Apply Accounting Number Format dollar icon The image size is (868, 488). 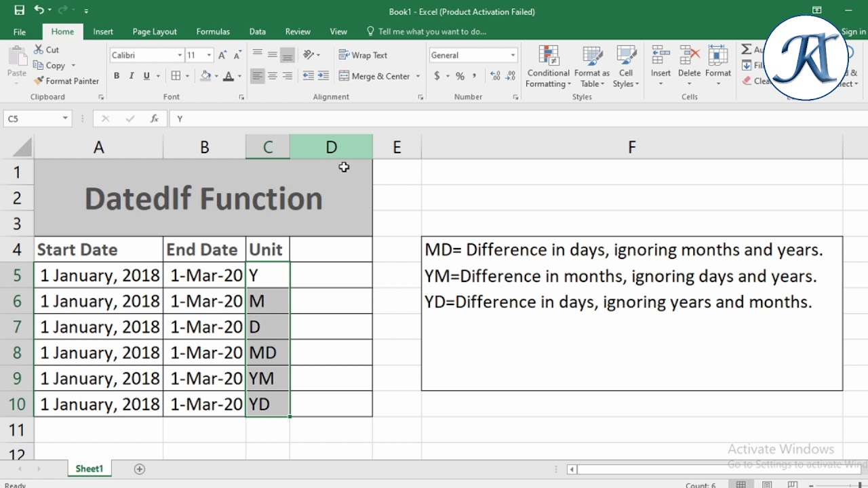(437, 76)
